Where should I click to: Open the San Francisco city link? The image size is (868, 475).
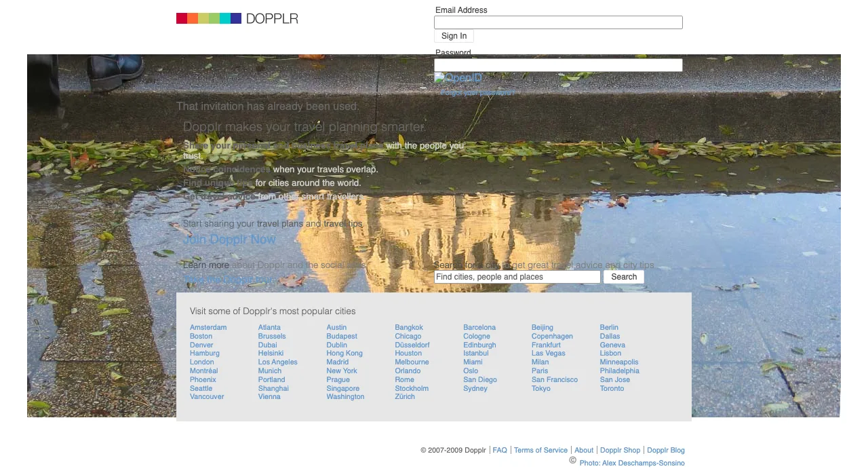pyautogui.click(x=555, y=380)
